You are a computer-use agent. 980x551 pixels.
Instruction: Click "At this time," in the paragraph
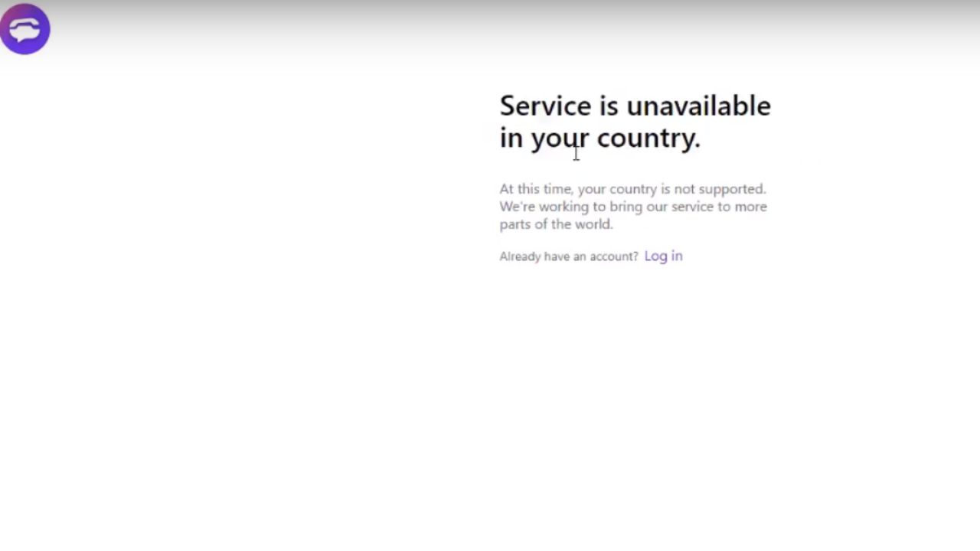(x=536, y=189)
